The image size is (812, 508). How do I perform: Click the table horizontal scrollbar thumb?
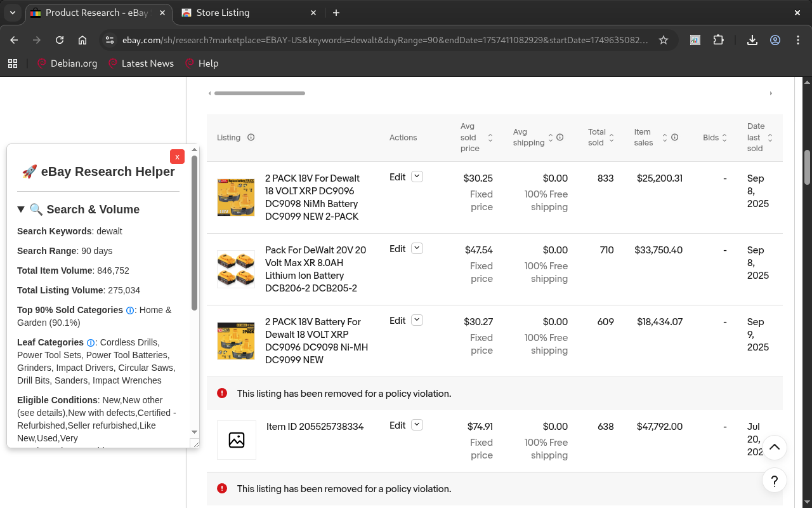259,93
